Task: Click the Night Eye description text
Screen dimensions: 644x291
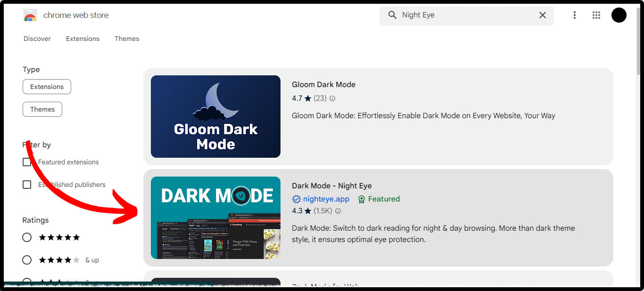Action: [433, 234]
